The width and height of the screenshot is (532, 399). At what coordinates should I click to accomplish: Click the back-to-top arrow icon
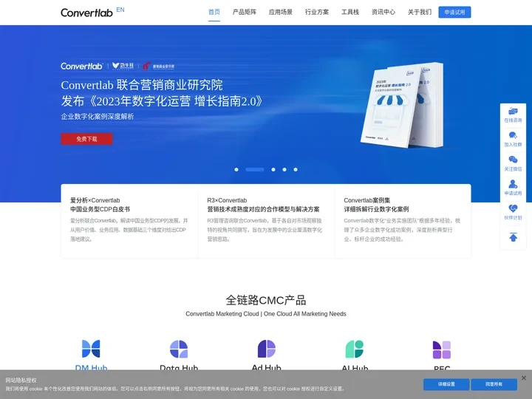[513, 237]
